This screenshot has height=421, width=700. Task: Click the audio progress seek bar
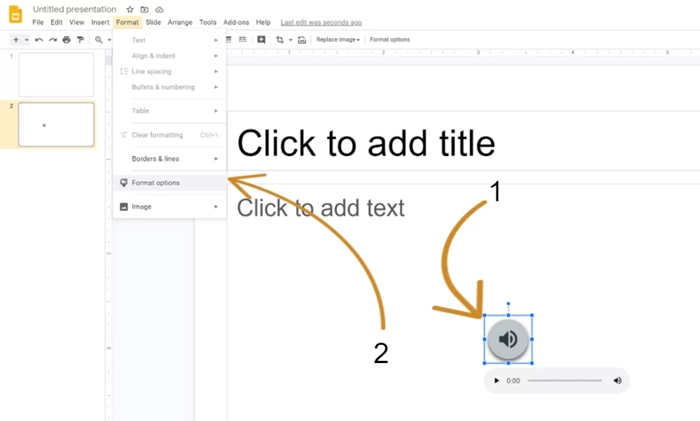pyautogui.click(x=564, y=381)
